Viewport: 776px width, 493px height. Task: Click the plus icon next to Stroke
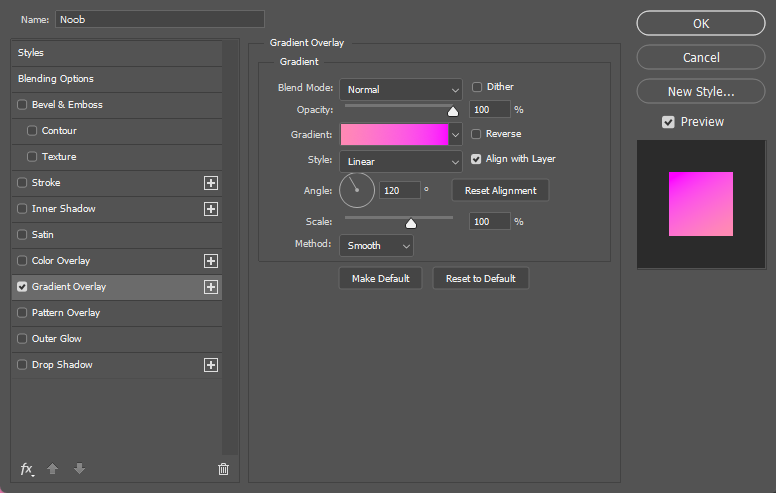click(211, 183)
